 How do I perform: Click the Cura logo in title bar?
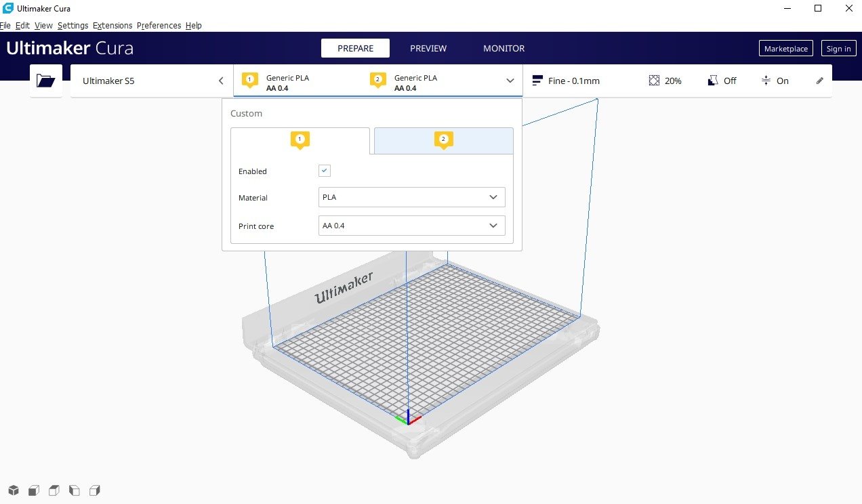(x=7, y=8)
